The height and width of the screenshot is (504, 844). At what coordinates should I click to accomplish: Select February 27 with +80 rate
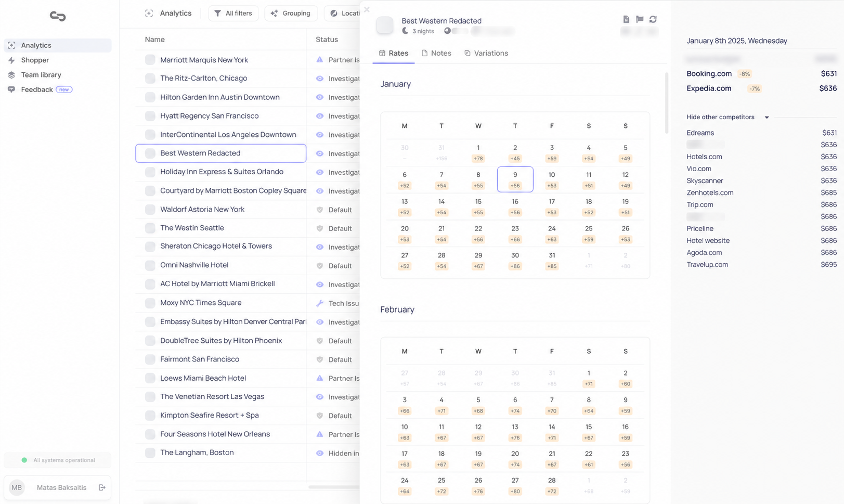point(515,486)
